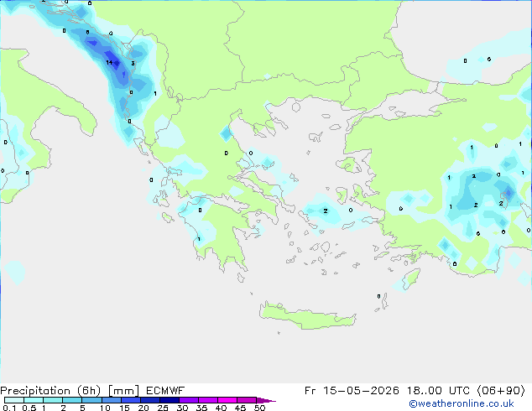Click the 'ECMWF' model label

[165, 391]
